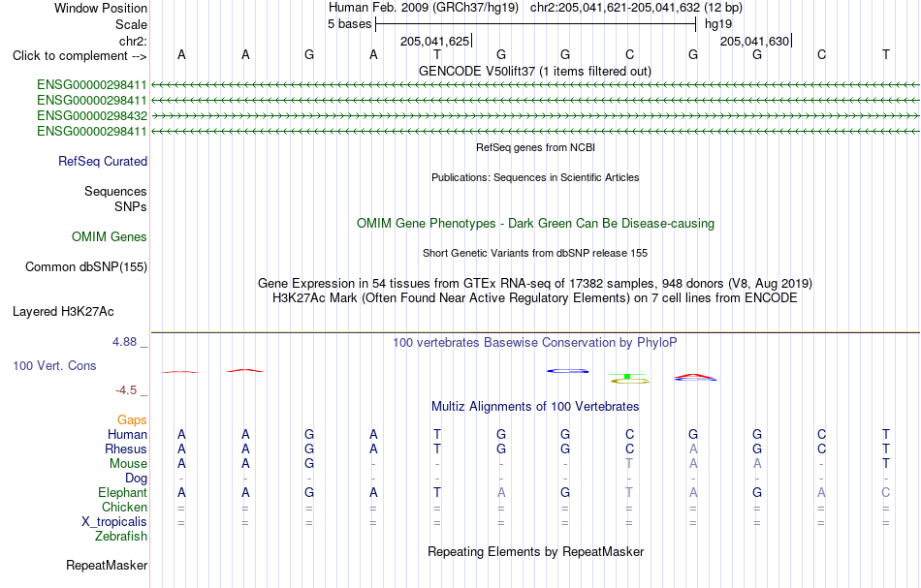Open 'Short Genetic Variants from dbSNP release 155' title
Screen dimensions: 921x588
[x=535, y=254]
